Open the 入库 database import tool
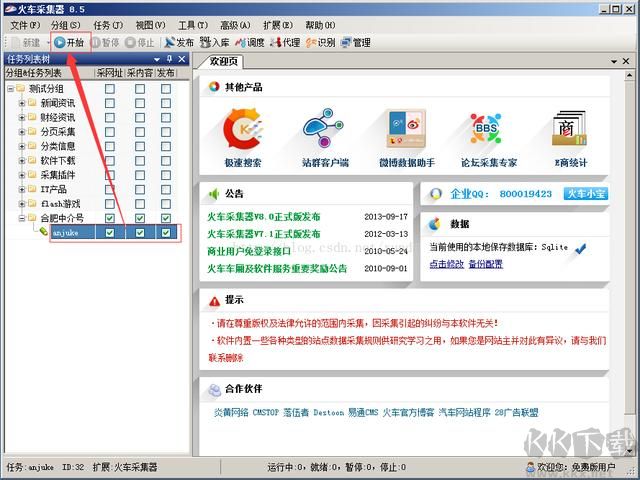This screenshot has height=480, width=640. [x=214, y=42]
